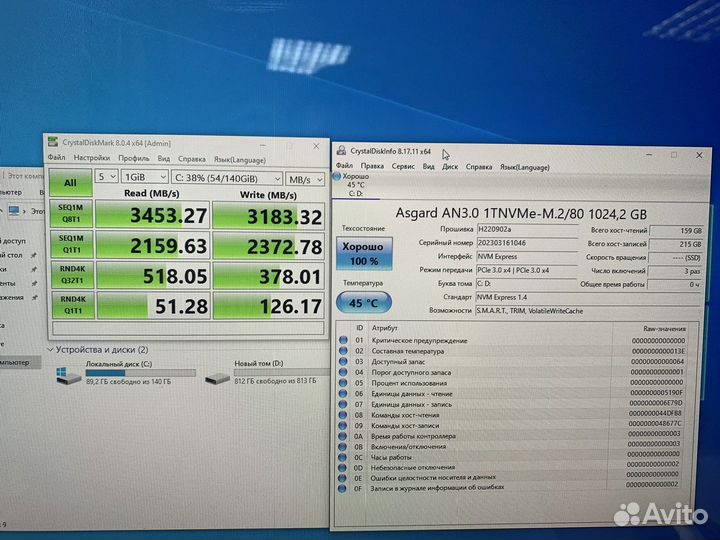Open the 1GiB test size dropdown
This screenshot has height=540, width=720.
pos(144,177)
